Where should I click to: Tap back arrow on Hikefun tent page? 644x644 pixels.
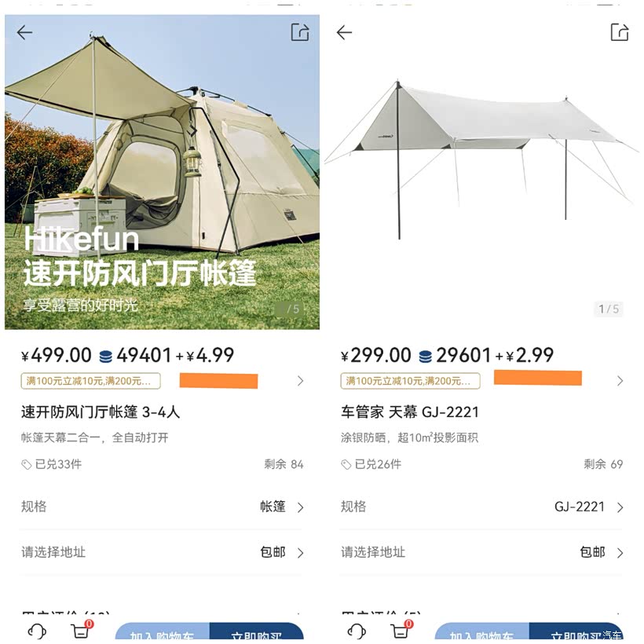[25, 32]
